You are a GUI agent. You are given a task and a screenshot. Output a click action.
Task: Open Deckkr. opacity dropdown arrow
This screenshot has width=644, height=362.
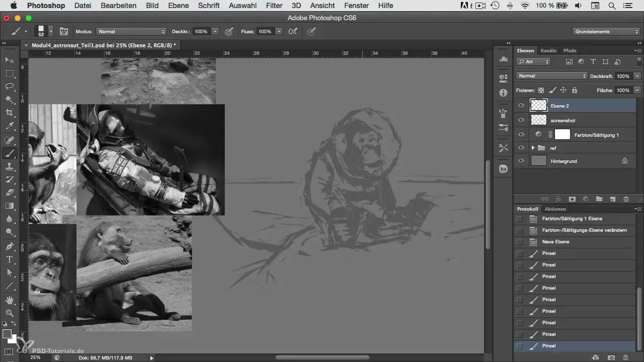[215, 31]
